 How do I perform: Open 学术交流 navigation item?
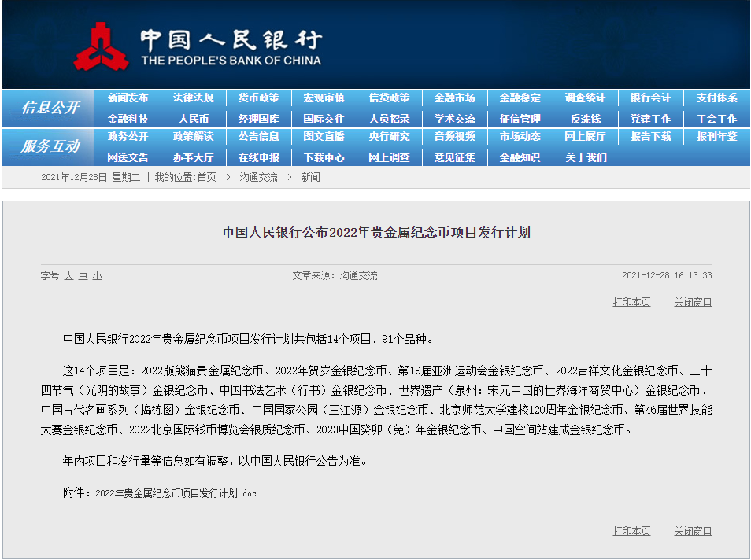[454, 119]
